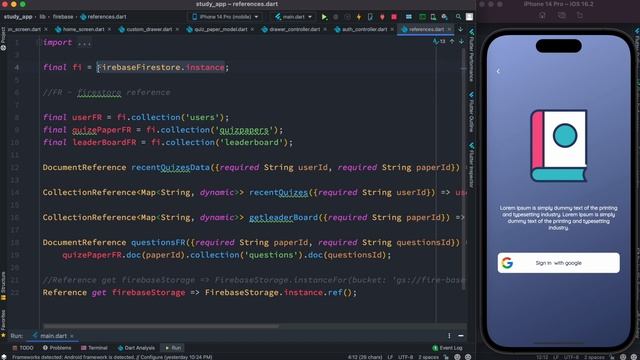Click the lib breadcrumb folder
Image resolution: width=640 pixels, height=360 pixels.
42,17
